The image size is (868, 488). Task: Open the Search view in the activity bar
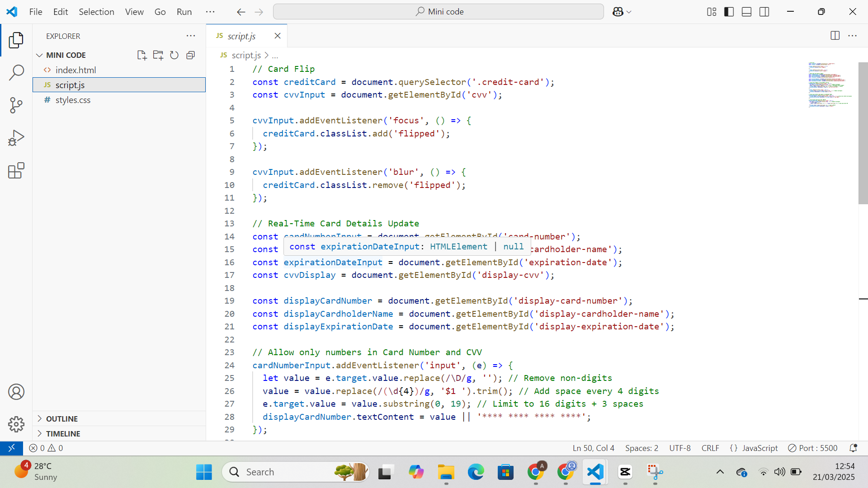[x=16, y=72]
